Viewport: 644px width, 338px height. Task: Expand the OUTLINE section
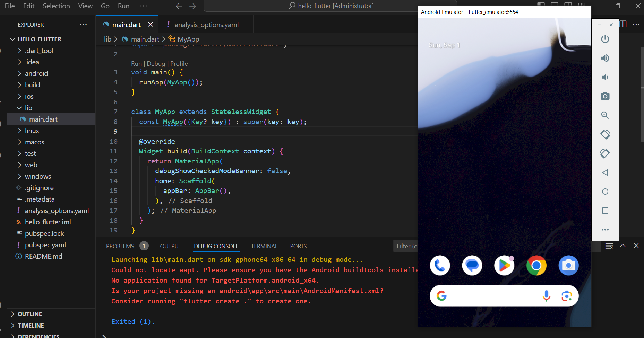[x=51, y=314]
